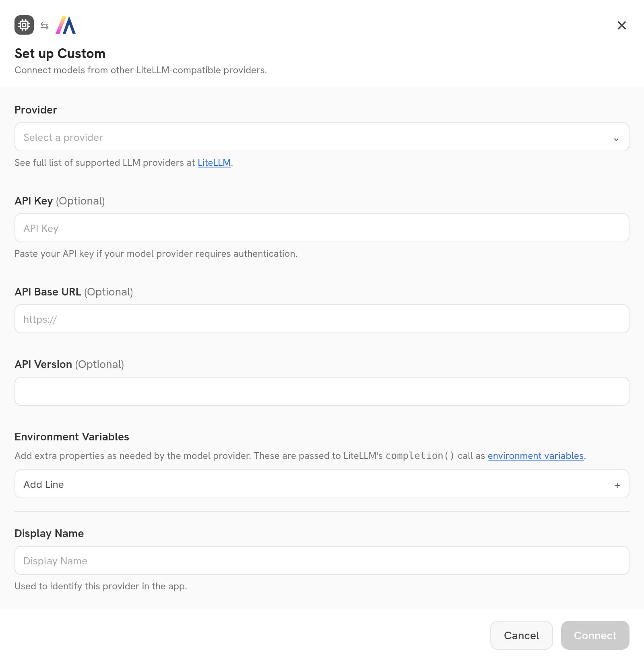Click the "Environment Variables" section label
The width and height of the screenshot is (644, 661).
72,437
